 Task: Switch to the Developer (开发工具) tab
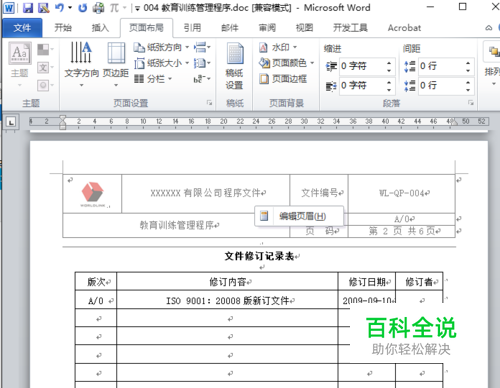(x=350, y=28)
